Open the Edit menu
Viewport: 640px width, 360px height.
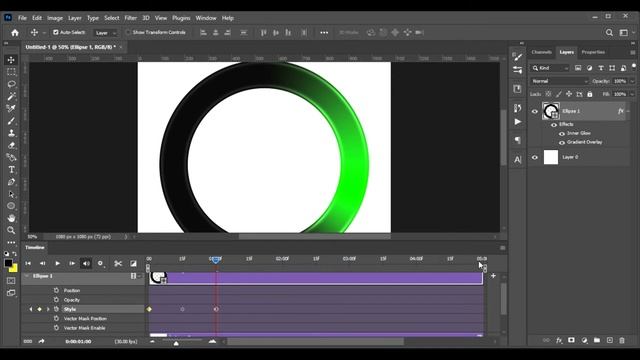[37, 18]
